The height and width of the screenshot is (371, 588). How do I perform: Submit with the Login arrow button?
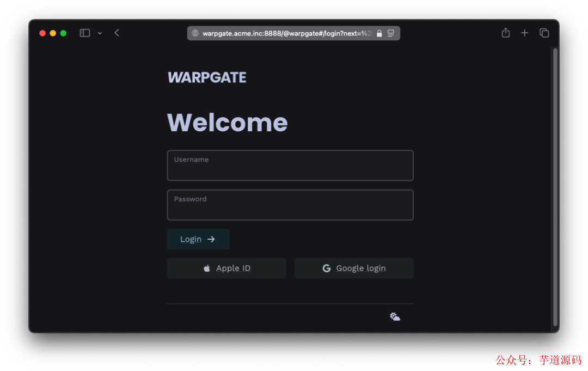[x=198, y=239]
